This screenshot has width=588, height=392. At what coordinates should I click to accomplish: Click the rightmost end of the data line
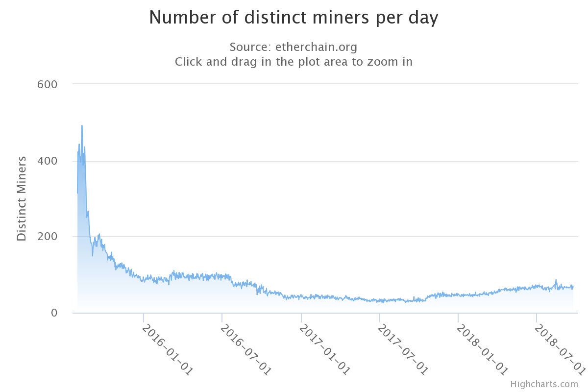[573, 287]
